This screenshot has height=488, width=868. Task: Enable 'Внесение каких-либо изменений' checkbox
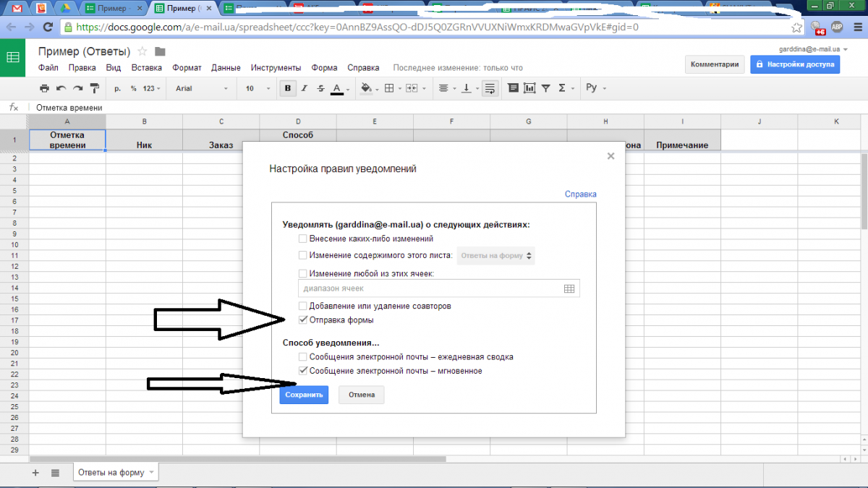click(303, 238)
